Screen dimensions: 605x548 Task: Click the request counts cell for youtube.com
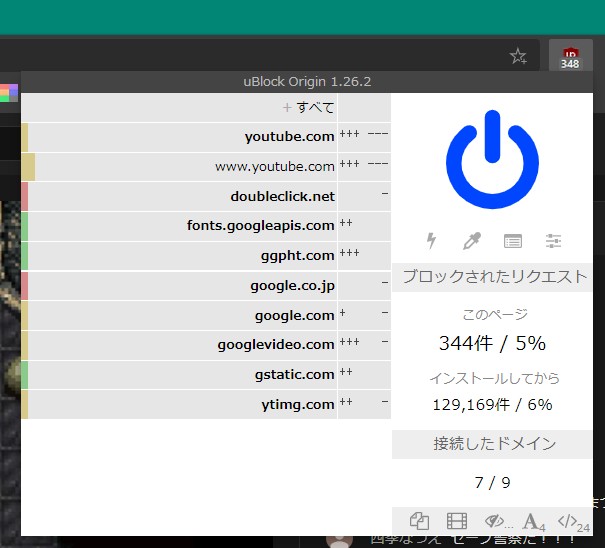[x=364, y=137]
